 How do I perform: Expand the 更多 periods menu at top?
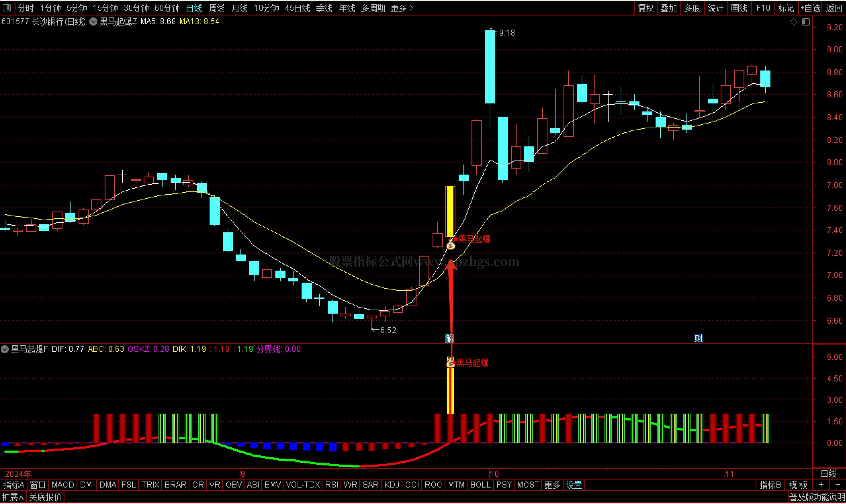pos(402,8)
